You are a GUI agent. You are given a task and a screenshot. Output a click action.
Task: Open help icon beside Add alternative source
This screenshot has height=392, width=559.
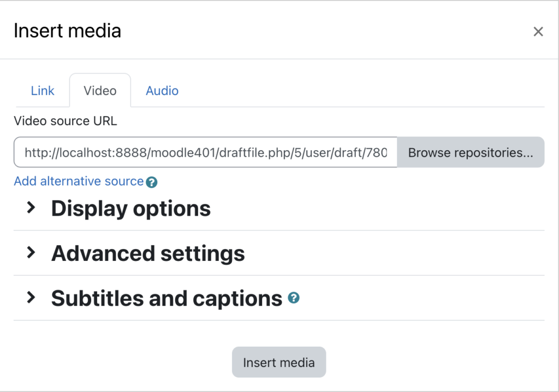click(152, 182)
